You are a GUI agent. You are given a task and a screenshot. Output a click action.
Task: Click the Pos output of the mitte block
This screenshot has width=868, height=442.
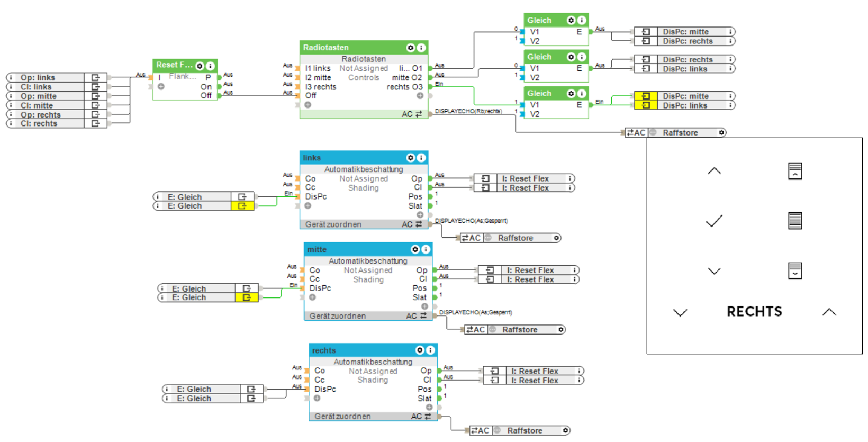pos(420,288)
